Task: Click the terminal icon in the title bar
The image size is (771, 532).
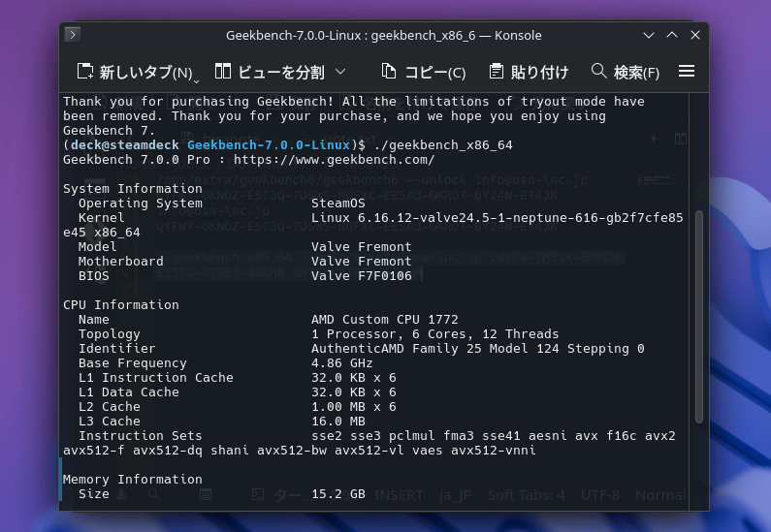Action: pos(73,34)
